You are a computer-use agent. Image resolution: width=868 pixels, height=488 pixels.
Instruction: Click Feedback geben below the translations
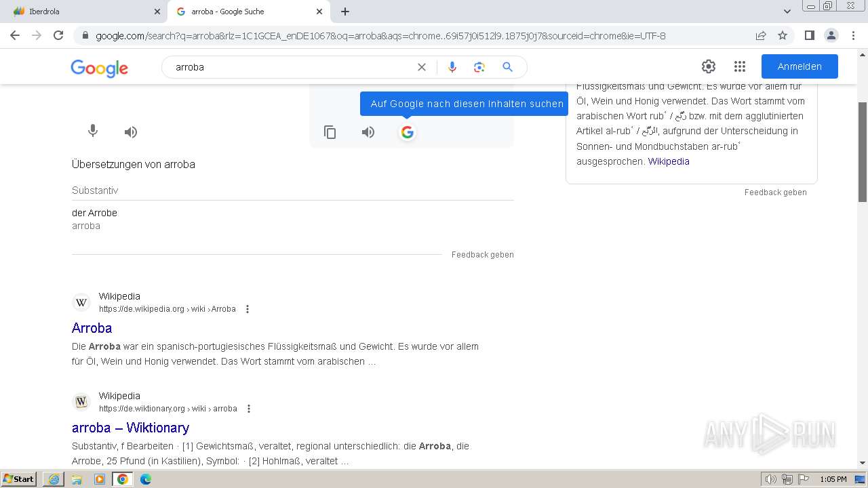[483, 255]
